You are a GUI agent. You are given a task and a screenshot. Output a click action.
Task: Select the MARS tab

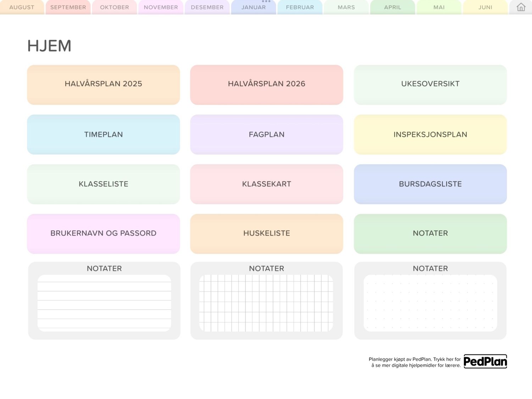point(347,7)
